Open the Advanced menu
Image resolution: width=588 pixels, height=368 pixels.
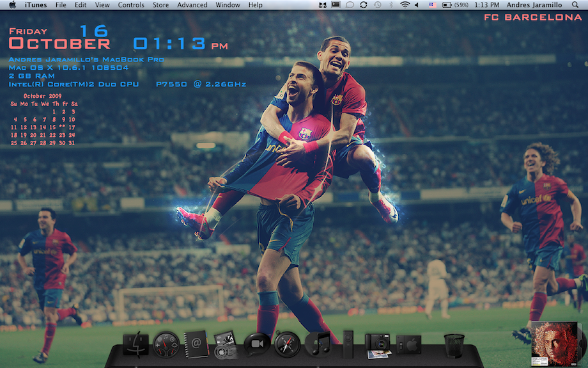tap(192, 5)
